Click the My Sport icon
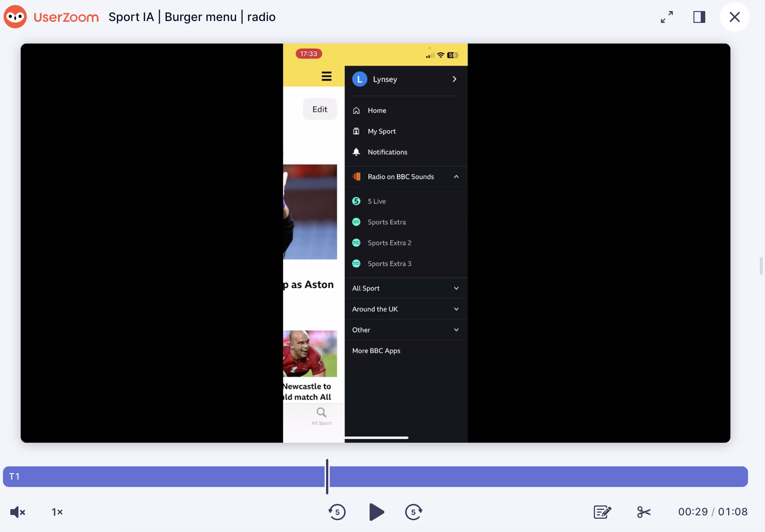 coord(356,131)
